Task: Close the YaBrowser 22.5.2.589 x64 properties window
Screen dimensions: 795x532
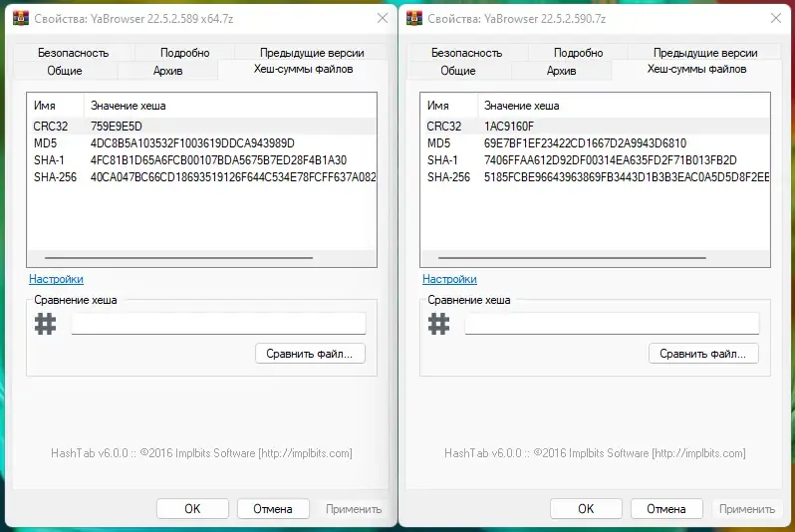Action: tap(383, 18)
